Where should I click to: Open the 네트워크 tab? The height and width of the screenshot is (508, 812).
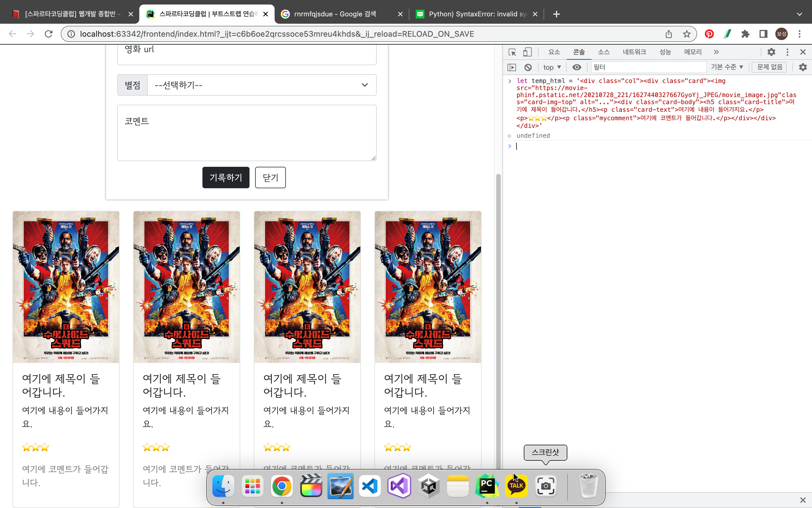[634, 52]
